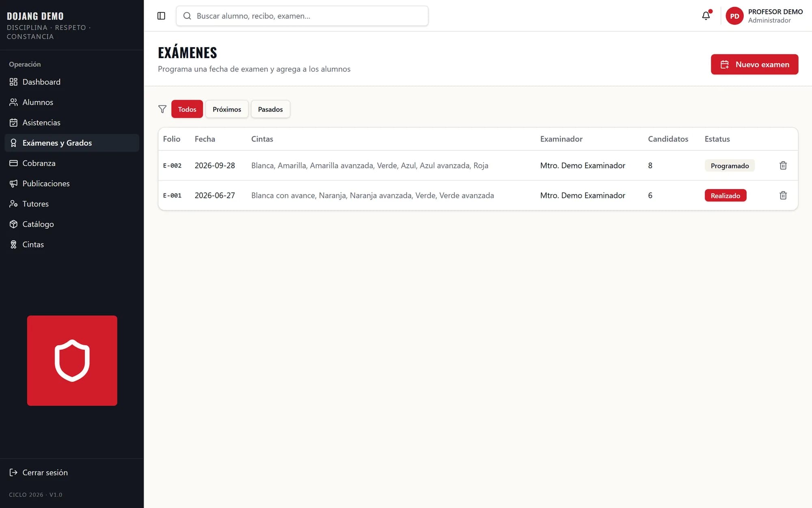Viewport: 812px width, 508px height.
Task: Click date 2026-09-28
Action: click(x=215, y=165)
